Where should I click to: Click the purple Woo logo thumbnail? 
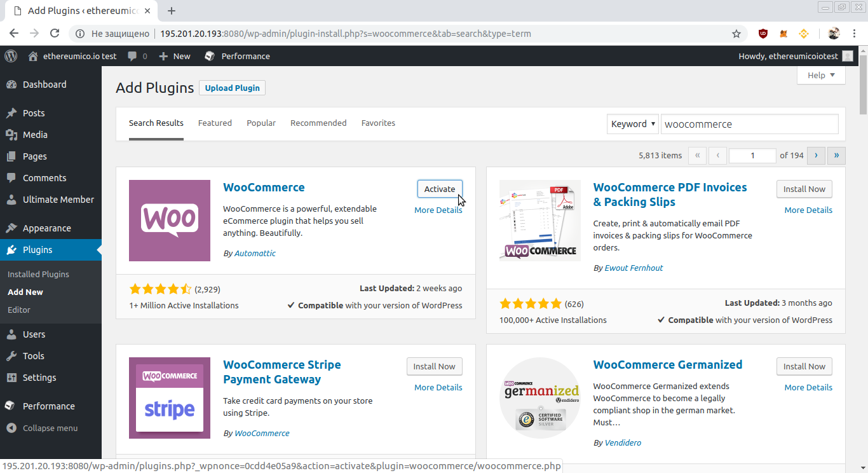[170, 221]
